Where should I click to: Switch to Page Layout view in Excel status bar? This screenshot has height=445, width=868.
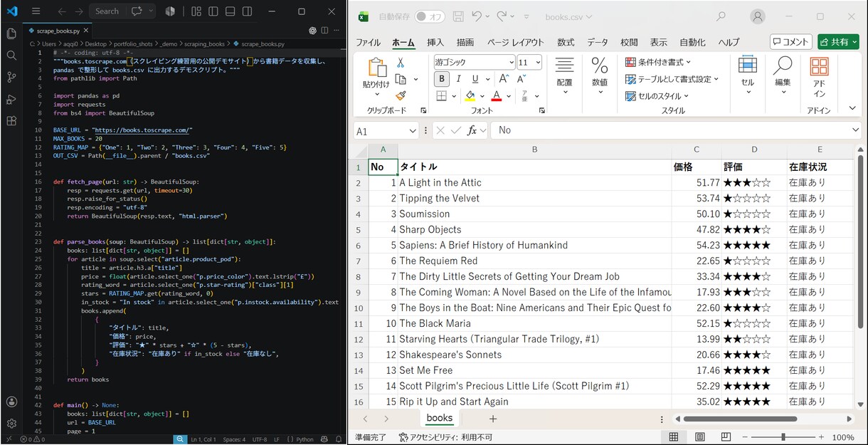(699, 437)
